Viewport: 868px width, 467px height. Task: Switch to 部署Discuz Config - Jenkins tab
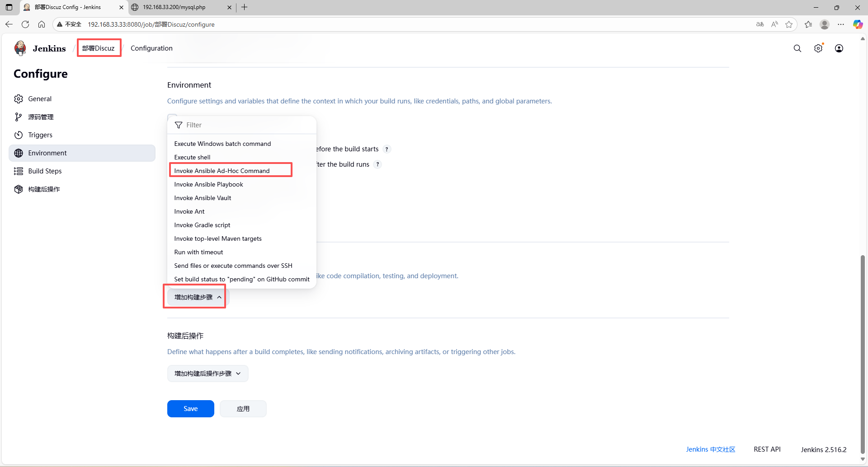point(74,7)
